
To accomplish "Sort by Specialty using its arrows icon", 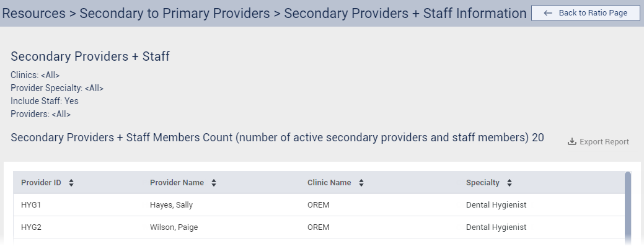I will [x=509, y=183].
